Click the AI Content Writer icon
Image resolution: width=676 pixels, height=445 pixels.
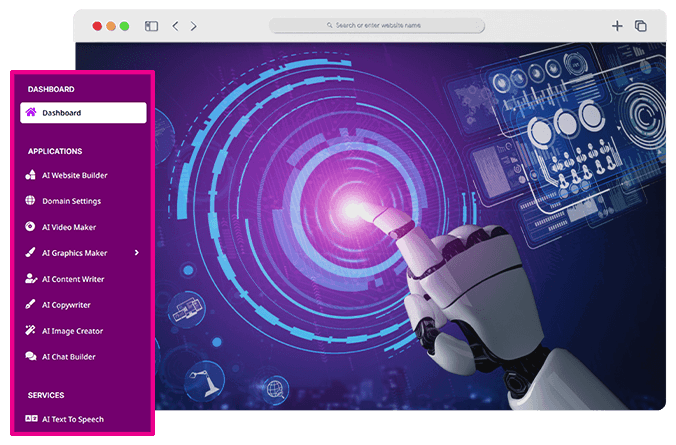pos(31,279)
